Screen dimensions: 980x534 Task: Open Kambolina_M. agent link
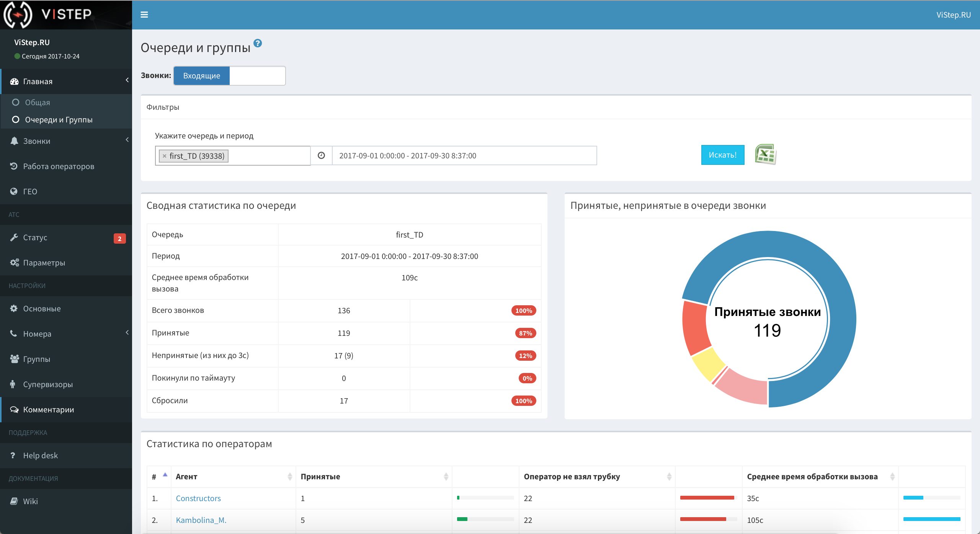tap(201, 520)
